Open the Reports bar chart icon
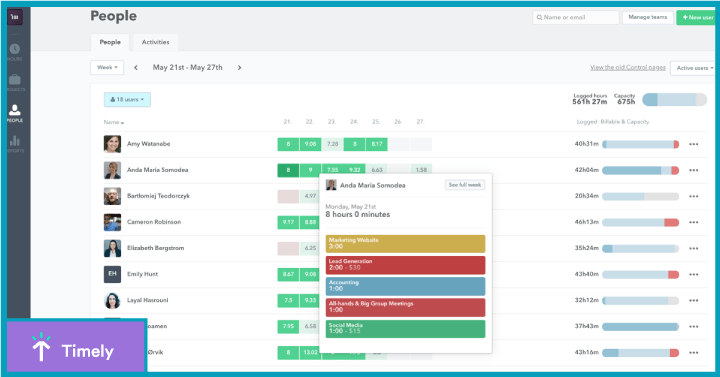 pyautogui.click(x=15, y=141)
